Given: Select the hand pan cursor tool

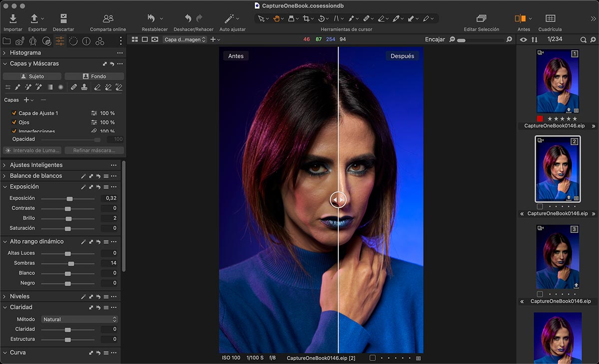Looking at the screenshot, I should point(276,19).
